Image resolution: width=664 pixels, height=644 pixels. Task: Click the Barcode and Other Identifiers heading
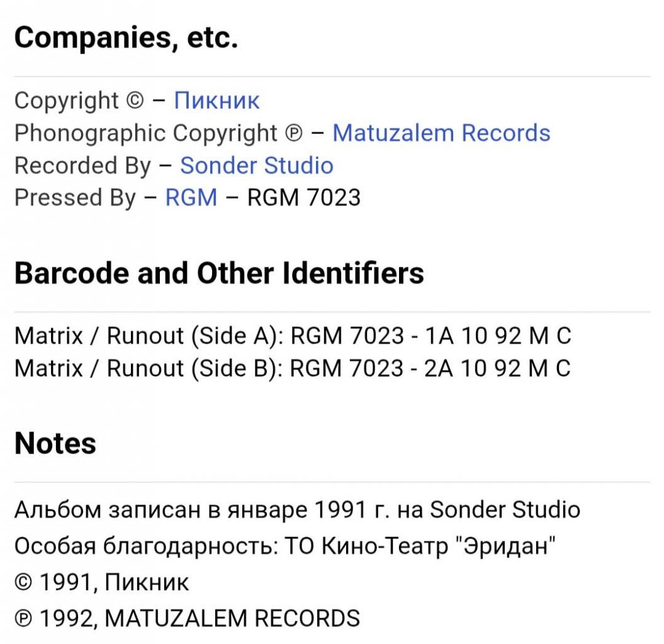point(219,273)
